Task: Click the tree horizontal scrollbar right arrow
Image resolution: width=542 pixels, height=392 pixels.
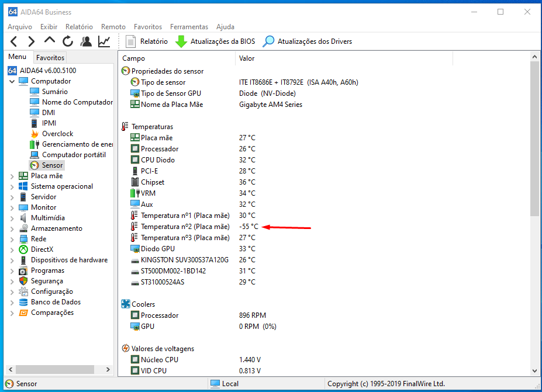Action: point(108,370)
